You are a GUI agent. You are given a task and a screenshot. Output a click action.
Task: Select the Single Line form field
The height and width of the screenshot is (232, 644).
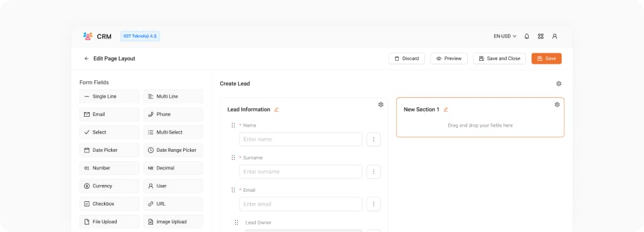109,97
